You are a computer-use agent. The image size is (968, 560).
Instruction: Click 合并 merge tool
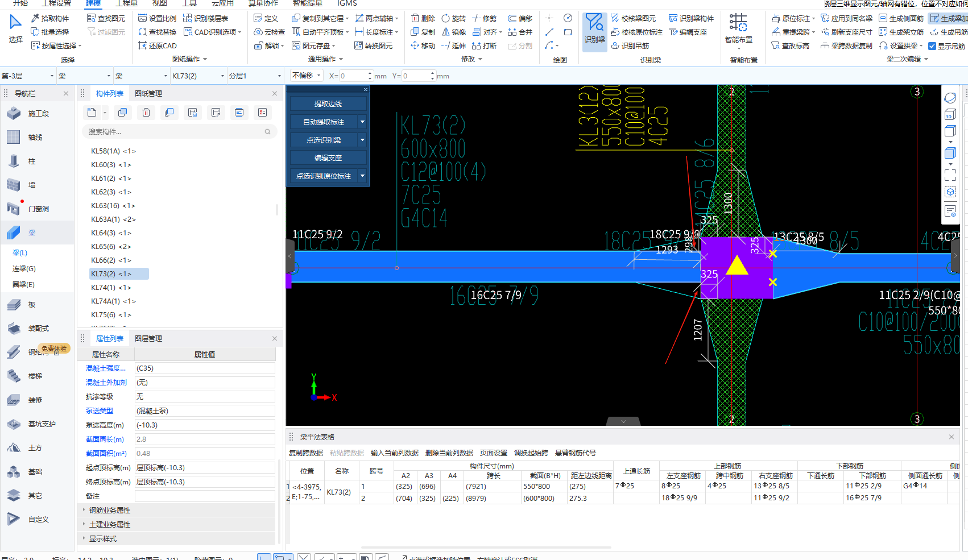pos(520,32)
